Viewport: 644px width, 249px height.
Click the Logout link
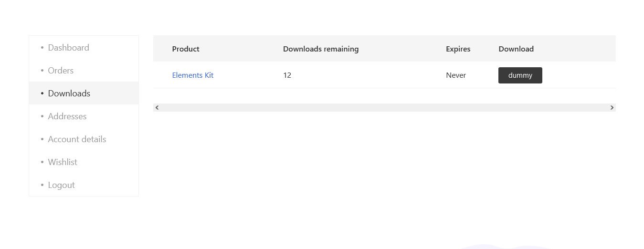point(61,185)
